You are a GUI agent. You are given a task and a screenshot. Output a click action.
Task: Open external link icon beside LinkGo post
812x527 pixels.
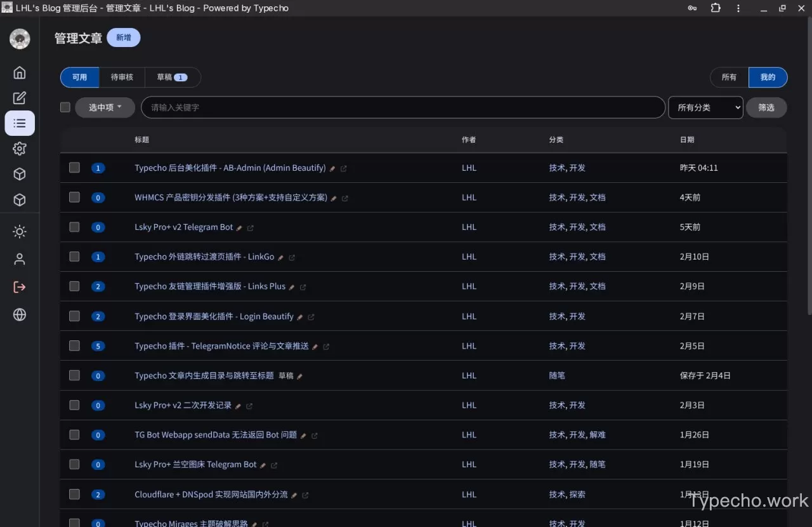(x=292, y=258)
